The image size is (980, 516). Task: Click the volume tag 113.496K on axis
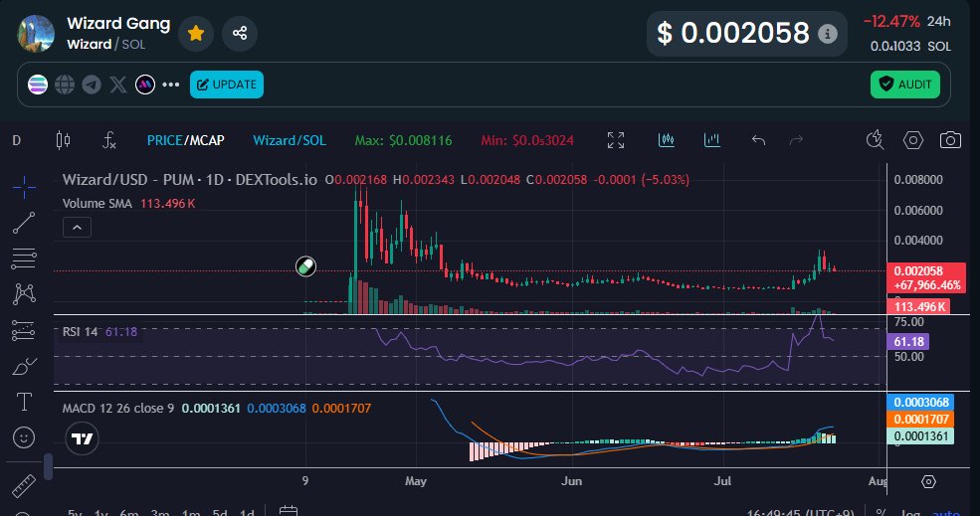point(918,307)
